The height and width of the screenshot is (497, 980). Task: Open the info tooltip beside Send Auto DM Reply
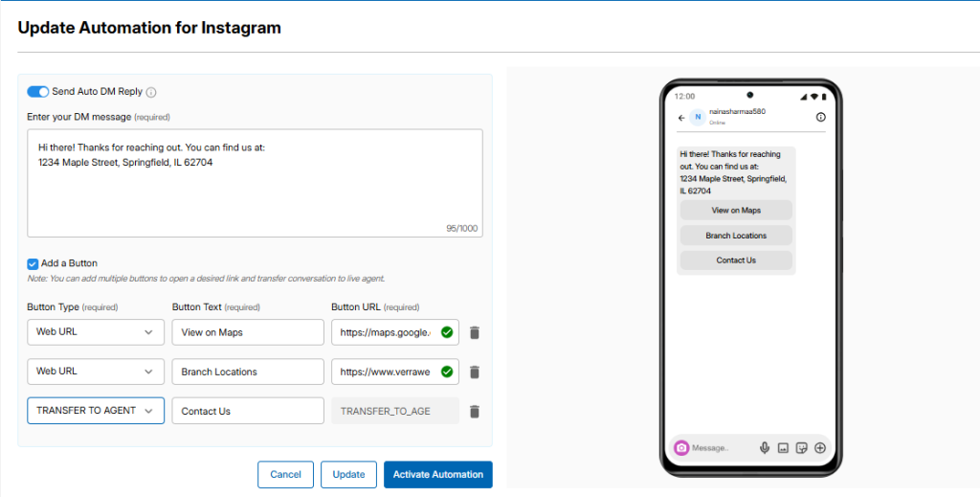click(x=150, y=93)
